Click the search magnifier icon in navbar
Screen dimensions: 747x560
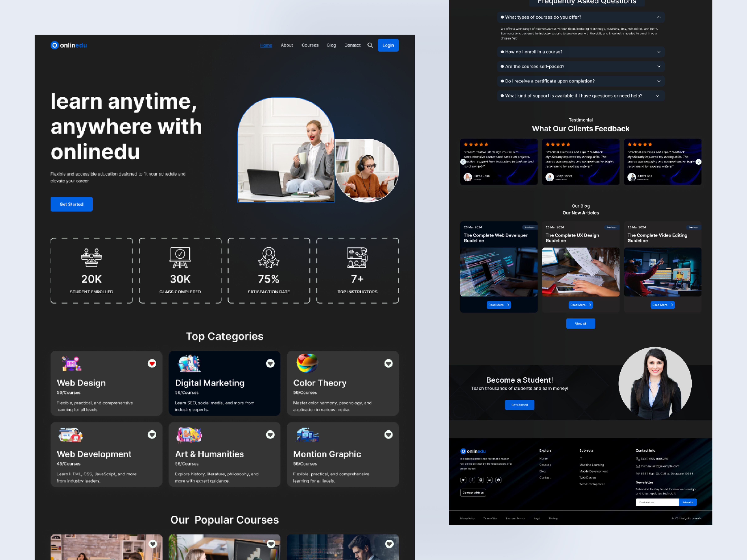coord(370,45)
